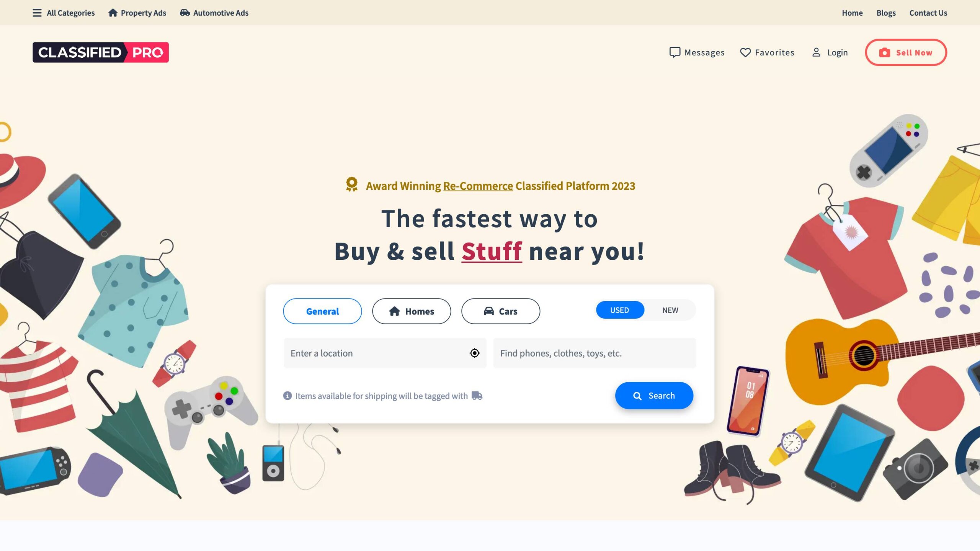
Task: Click the Sell Now button
Action: coord(906,52)
